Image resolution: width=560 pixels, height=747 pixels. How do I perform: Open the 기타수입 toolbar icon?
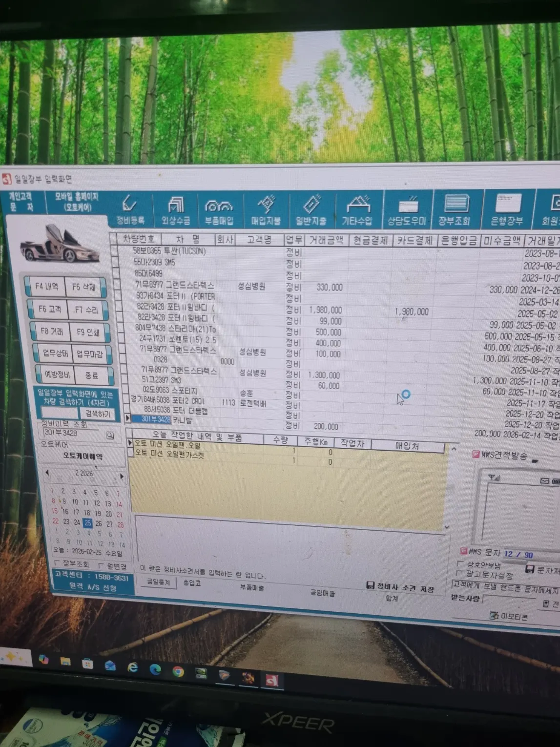point(357,212)
